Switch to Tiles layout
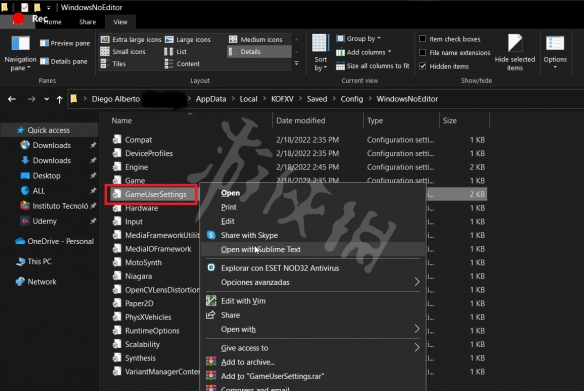 coord(113,64)
